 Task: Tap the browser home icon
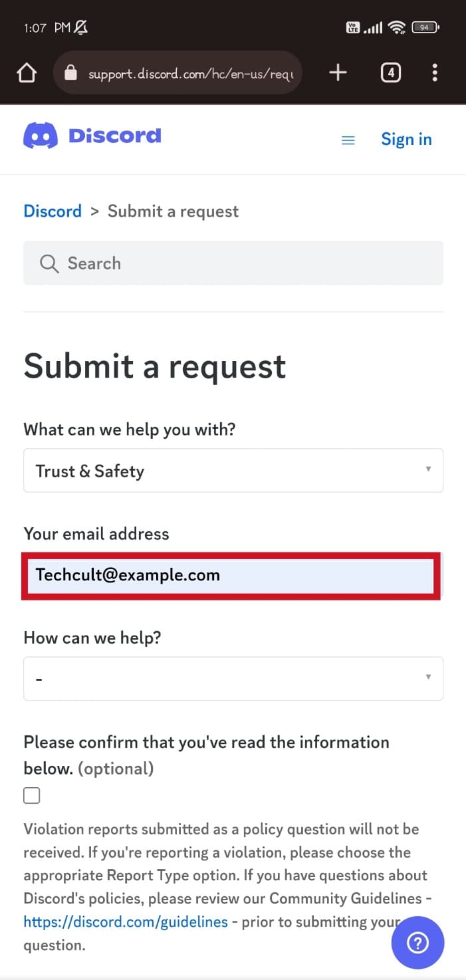point(27,72)
